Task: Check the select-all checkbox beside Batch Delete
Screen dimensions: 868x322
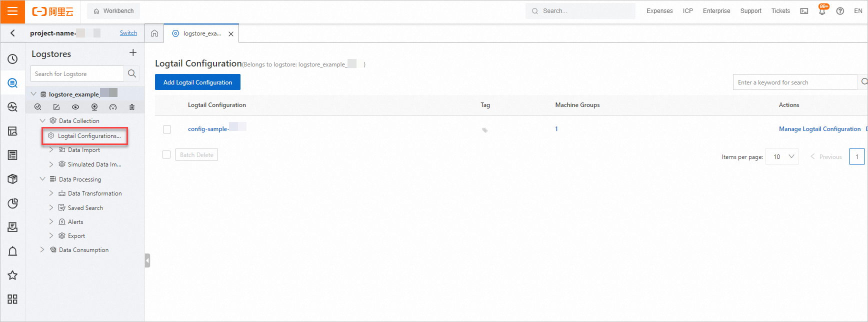Action: point(166,155)
